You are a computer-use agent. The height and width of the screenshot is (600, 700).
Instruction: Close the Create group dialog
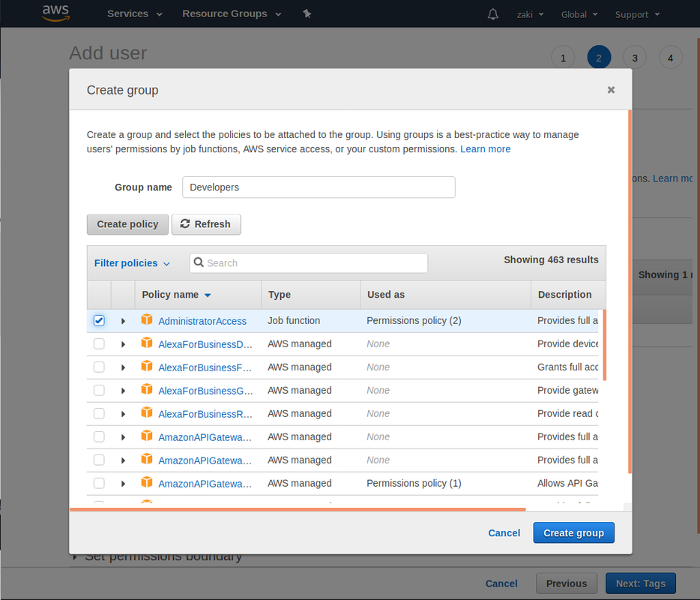(611, 90)
